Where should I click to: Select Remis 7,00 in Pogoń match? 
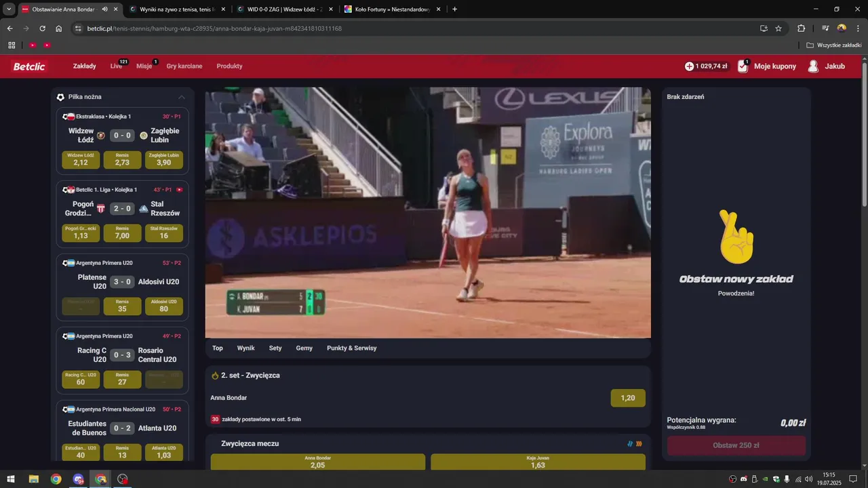click(x=122, y=233)
